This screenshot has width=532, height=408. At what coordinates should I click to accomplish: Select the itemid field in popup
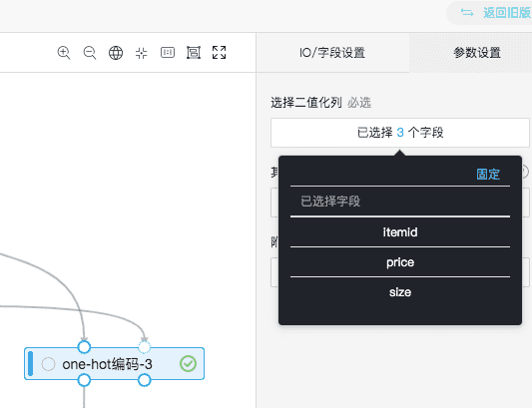click(400, 232)
